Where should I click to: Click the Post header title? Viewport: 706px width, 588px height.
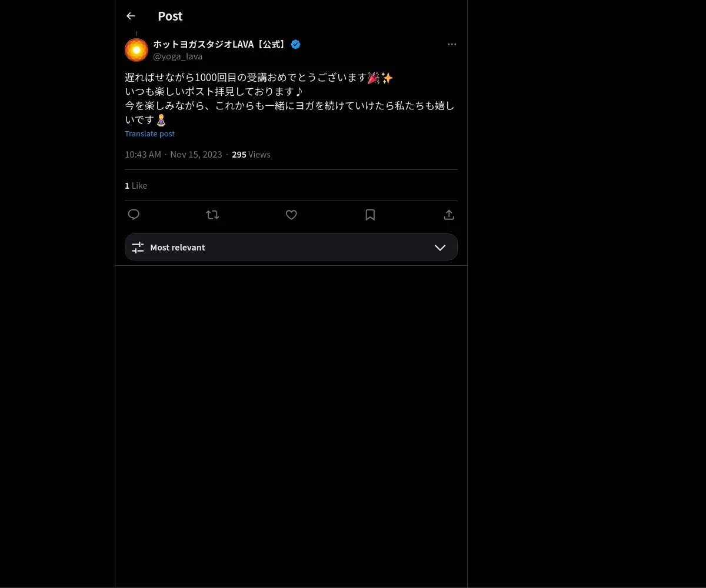point(170,16)
